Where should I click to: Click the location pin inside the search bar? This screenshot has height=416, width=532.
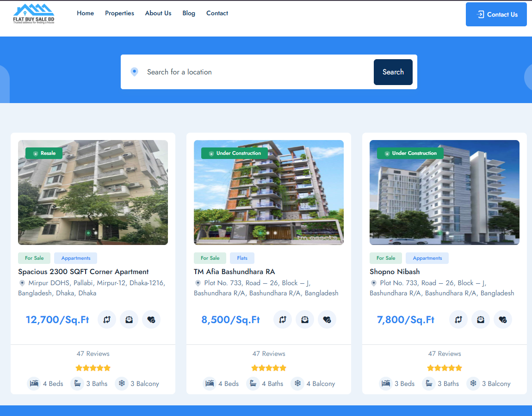point(134,72)
